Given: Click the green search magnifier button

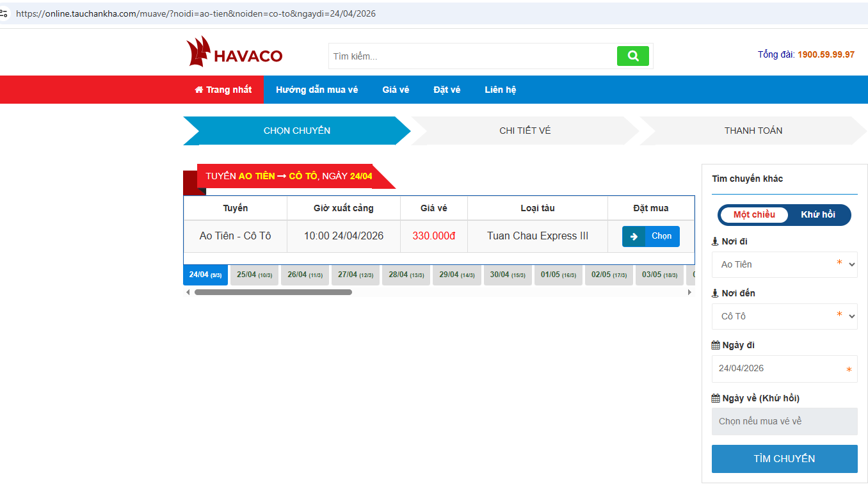Looking at the screenshot, I should click(632, 56).
